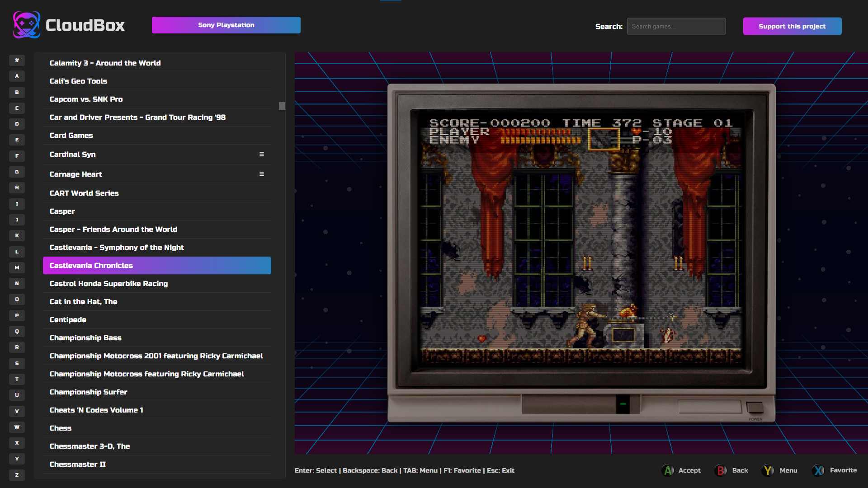Image resolution: width=868 pixels, height=488 pixels.
Task: Select Cheats 'N Codes Volume 1
Action: (157, 410)
